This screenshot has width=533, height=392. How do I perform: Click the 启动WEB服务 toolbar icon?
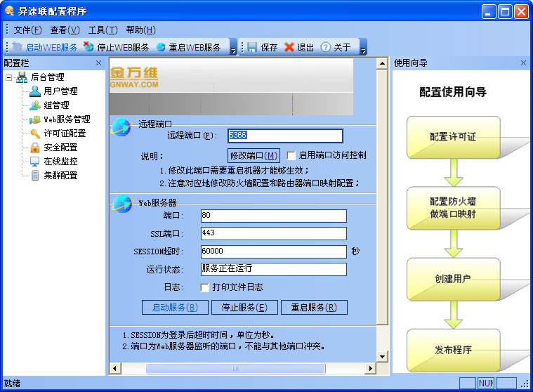(17, 47)
